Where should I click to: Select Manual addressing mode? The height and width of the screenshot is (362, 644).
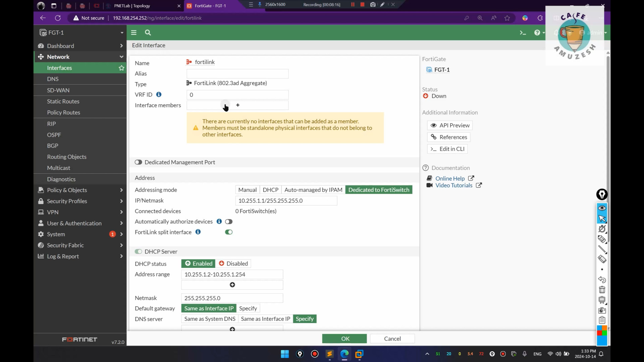248,190
